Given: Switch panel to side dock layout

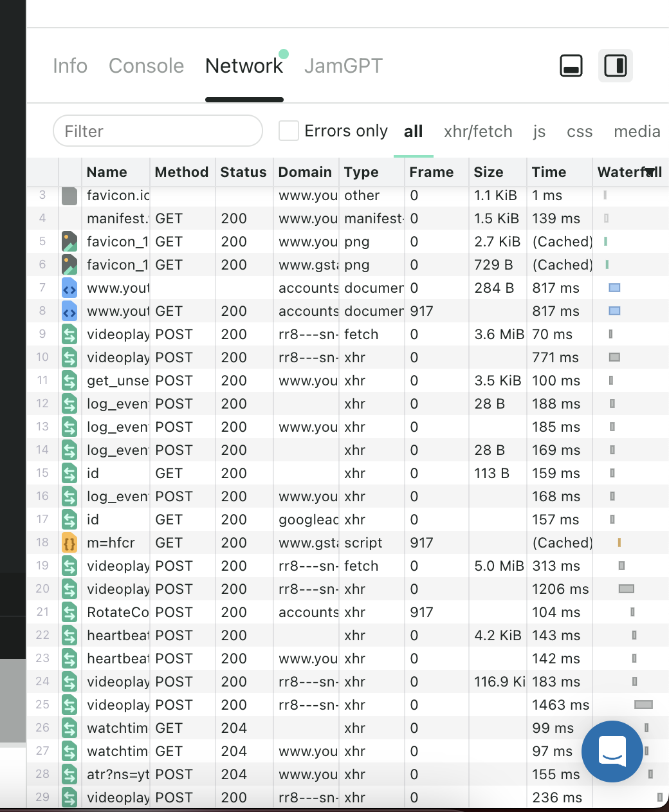Looking at the screenshot, I should (615, 66).
